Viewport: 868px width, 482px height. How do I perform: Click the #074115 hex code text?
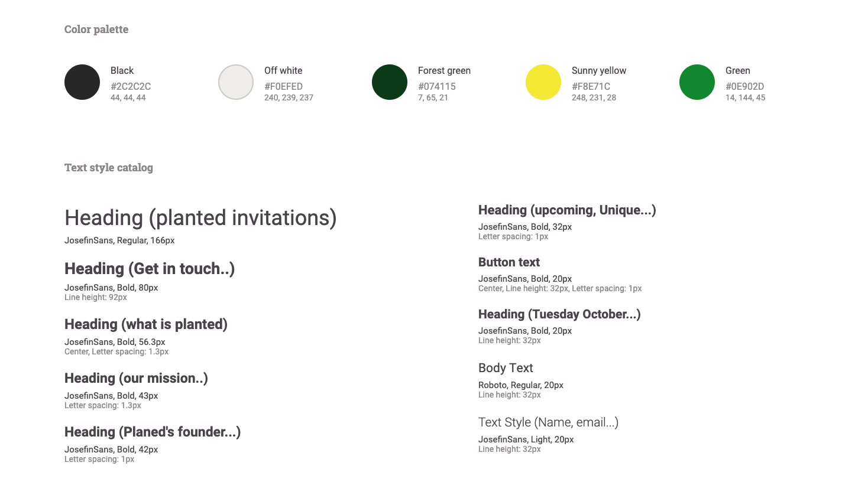point(437,86)
